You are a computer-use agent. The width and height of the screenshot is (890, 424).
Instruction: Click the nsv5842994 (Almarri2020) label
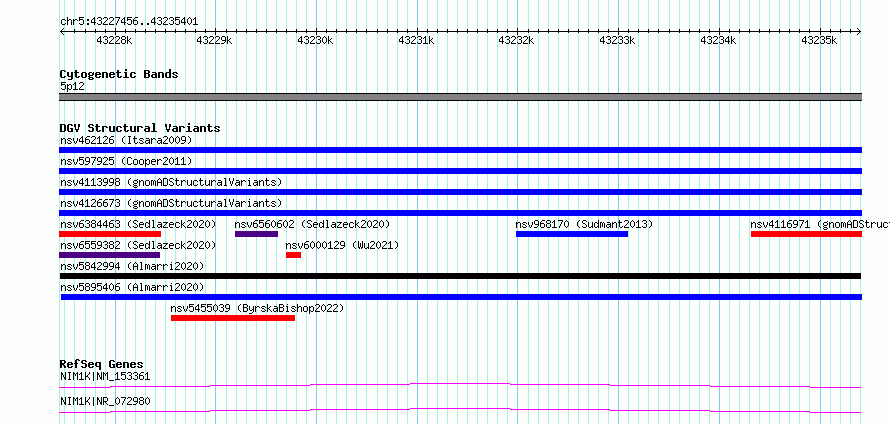point(132,266)
